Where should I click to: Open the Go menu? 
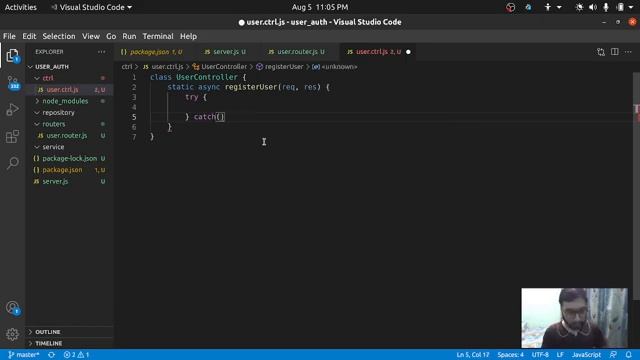tap(111, 36)
